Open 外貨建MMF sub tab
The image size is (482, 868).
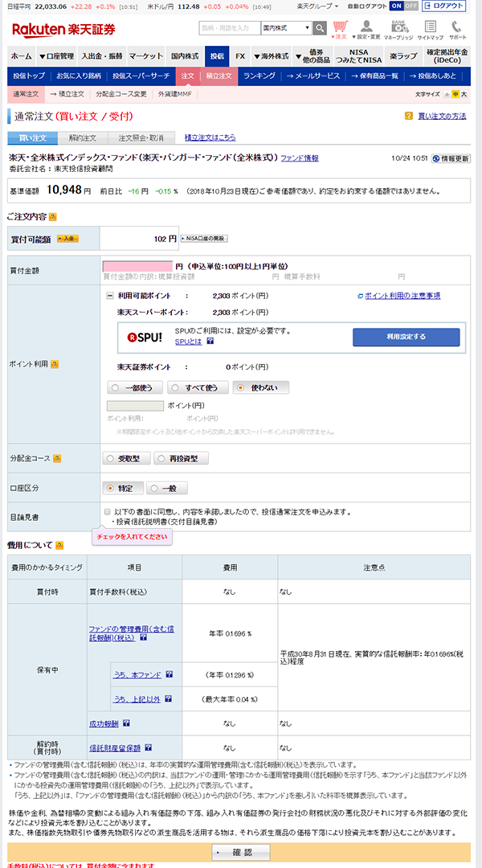tap(174, 94)
